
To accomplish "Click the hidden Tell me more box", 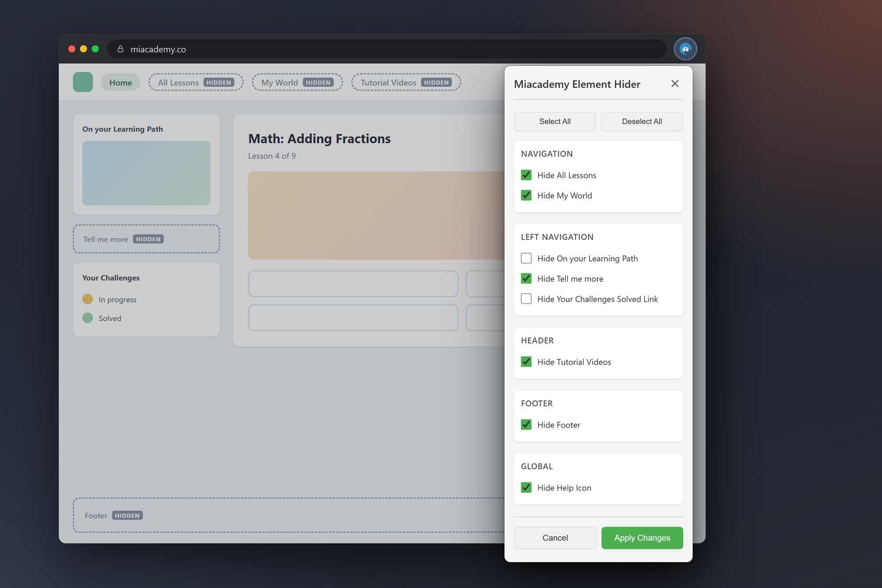I will (x=146, y=239).
